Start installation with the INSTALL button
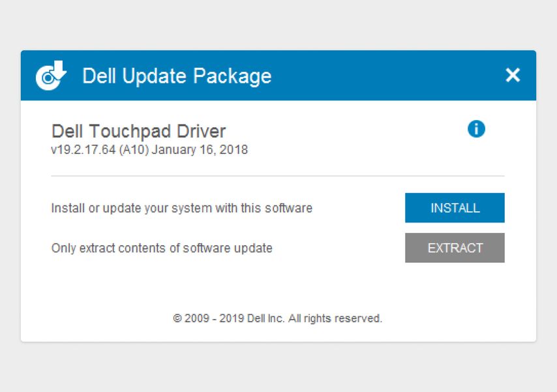This screenshot has height=392, width=557. click(455, 208)
